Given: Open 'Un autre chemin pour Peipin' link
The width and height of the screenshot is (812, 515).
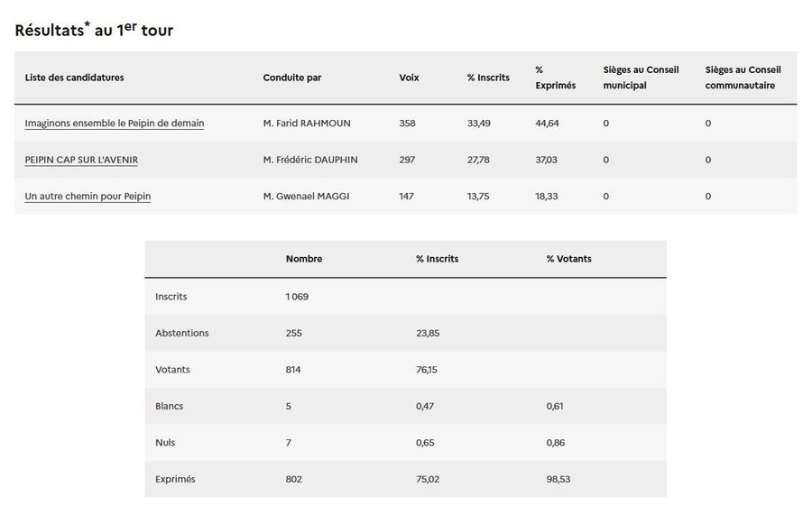Looking at the screenshot, I should point(88,196).
